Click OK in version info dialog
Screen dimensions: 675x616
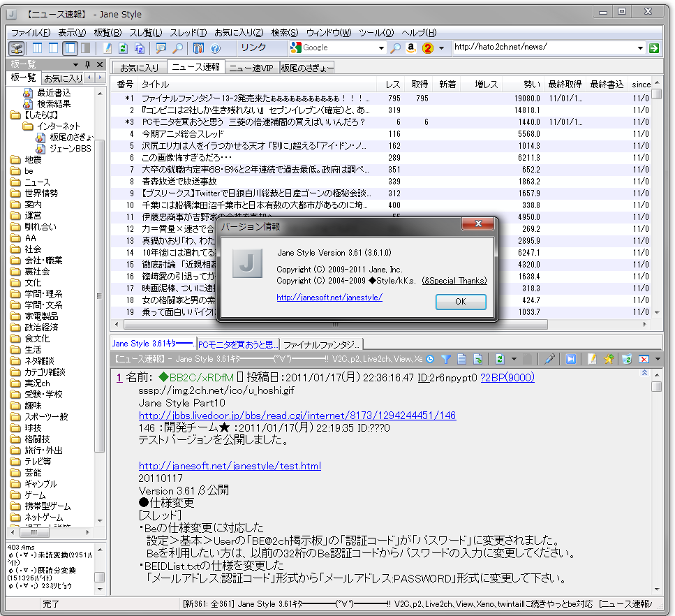click(x=461, y=302)
